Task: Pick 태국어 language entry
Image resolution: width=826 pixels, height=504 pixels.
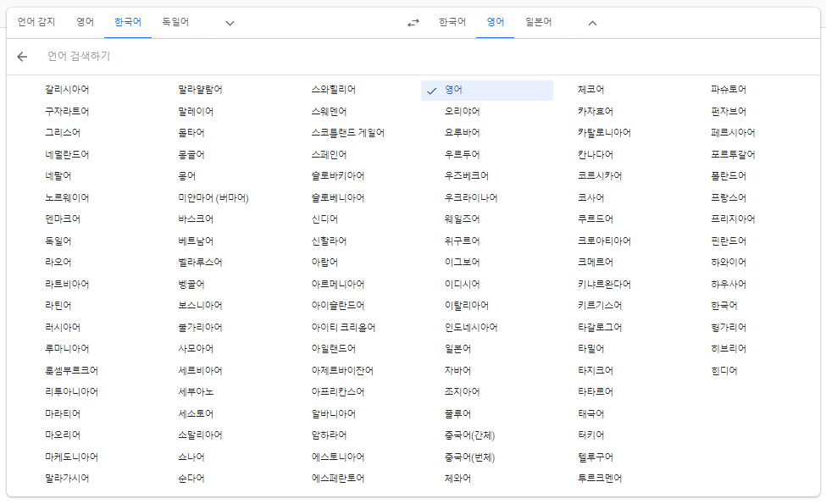Action: 591,414
